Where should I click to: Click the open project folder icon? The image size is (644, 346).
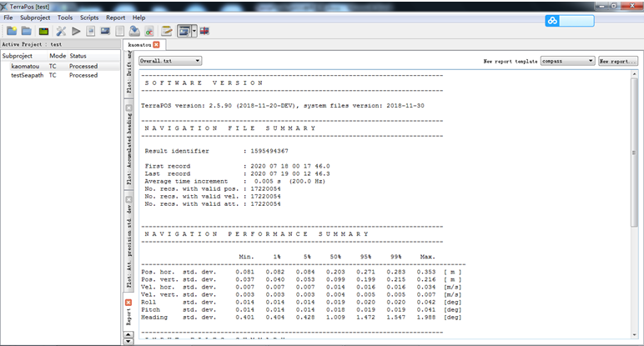(26, 31)
